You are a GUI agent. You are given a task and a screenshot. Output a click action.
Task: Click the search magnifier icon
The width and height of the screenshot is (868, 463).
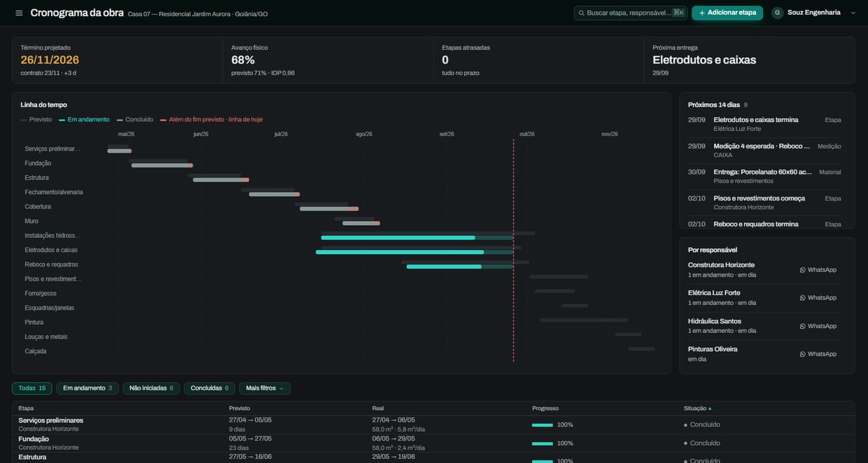click(581, 13)
